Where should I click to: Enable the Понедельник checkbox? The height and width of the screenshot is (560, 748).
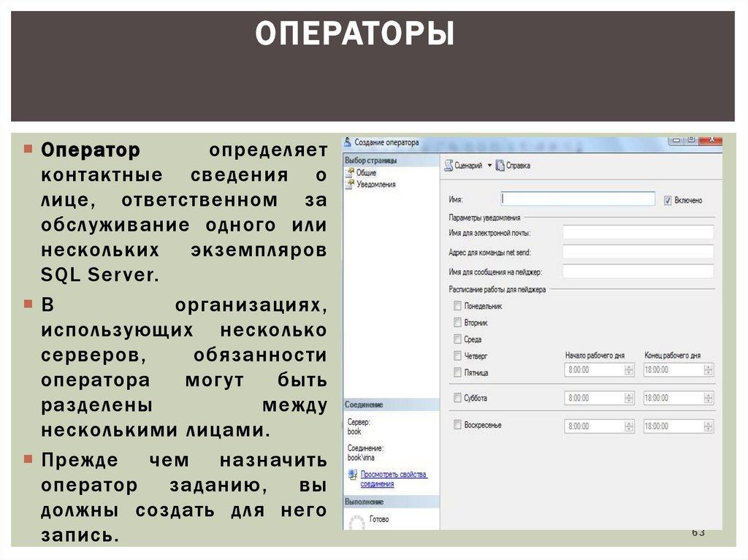point(457,306)
